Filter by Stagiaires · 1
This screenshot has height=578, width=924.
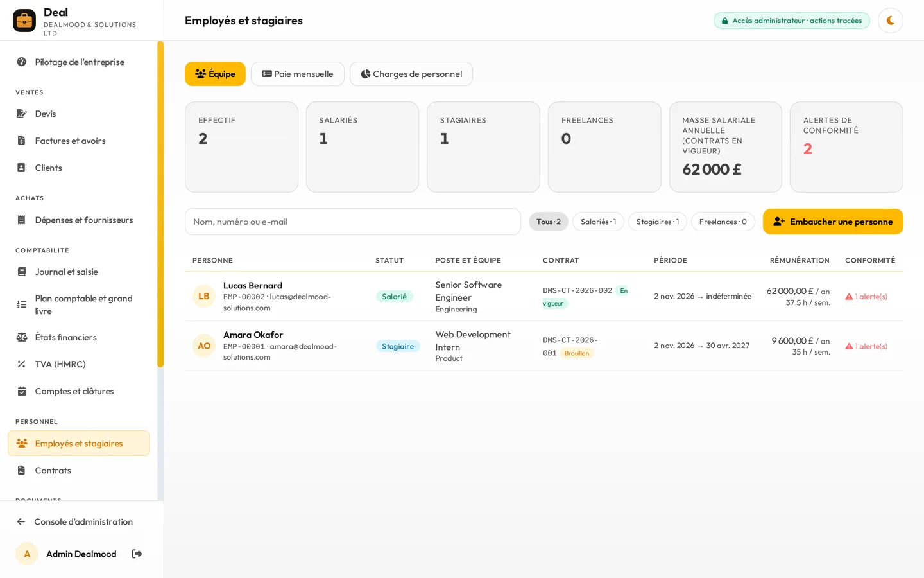pyautogui.click(x=658, y=222)
